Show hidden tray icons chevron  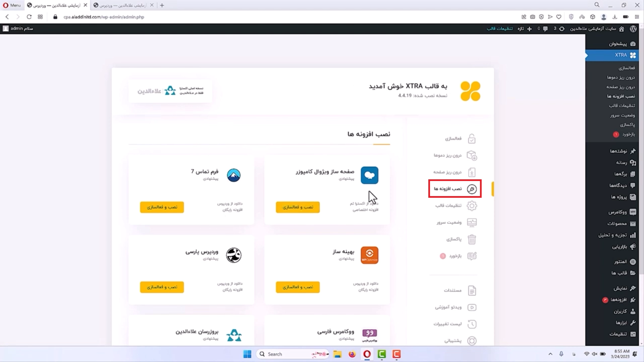[x=550, y=354]
